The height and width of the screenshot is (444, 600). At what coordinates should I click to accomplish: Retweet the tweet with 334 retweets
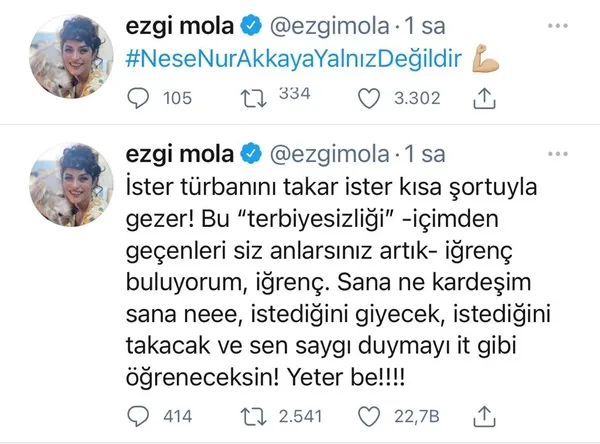pyautogui.click(x=255, y=97)
